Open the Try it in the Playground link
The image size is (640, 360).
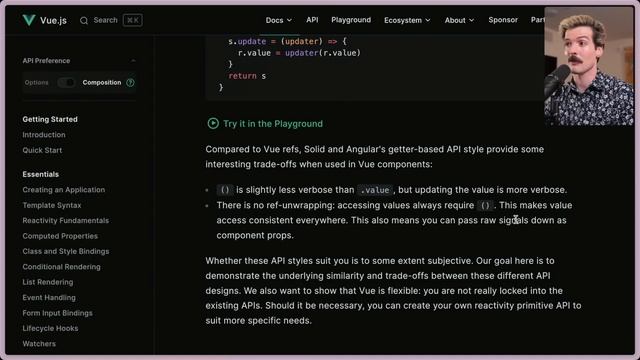[273, 124]
